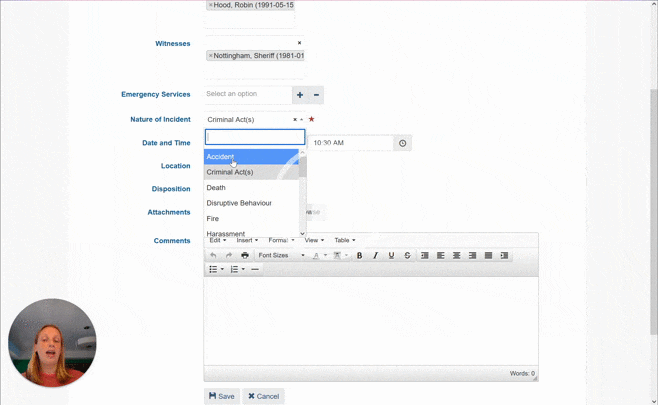Click the print icon in editor toolbar

coord(245,255)
